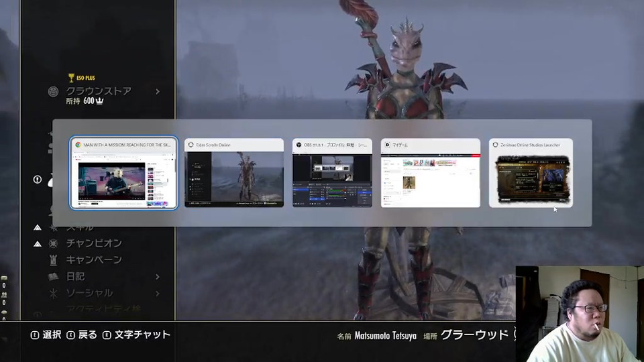
Task: Click the webcam overlay feed
Action: pos(580,314)
